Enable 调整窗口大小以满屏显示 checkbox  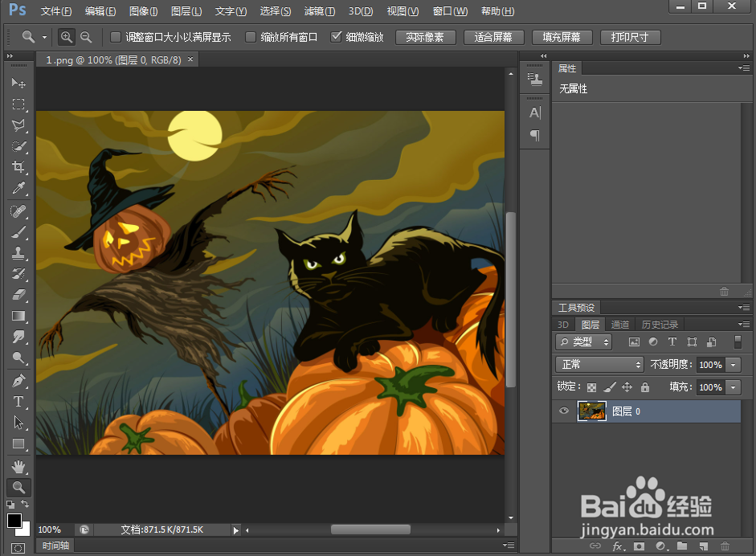(x=115, y=37)
